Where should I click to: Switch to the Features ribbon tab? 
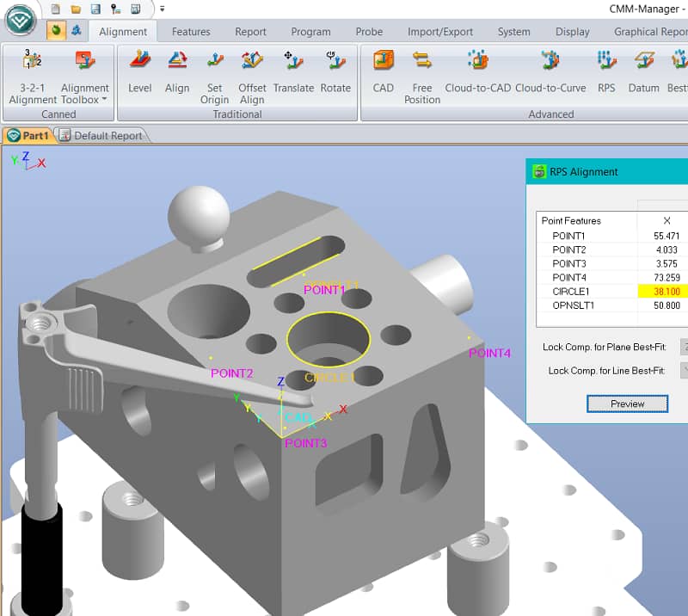(x=191, y=32)
